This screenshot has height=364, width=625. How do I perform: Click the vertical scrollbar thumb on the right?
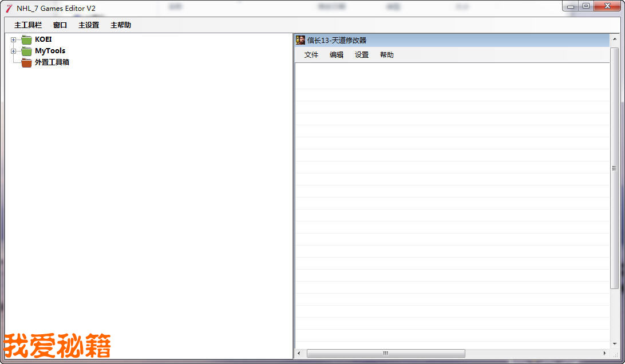(x=615, y=168)
